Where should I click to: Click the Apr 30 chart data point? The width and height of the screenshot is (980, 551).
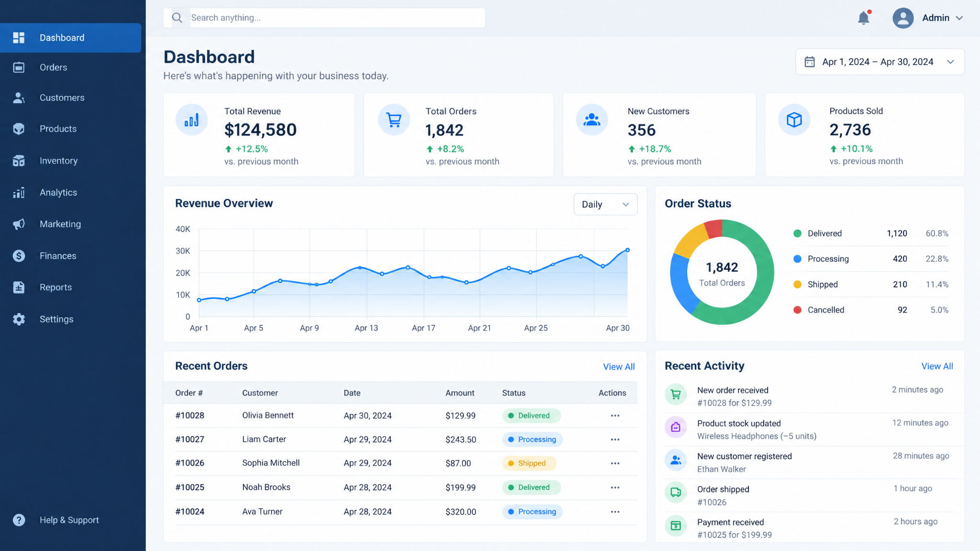(628, 250)
